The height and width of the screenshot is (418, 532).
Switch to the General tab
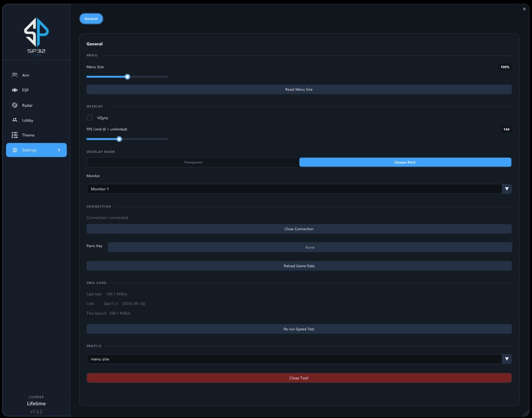(91, 19)
